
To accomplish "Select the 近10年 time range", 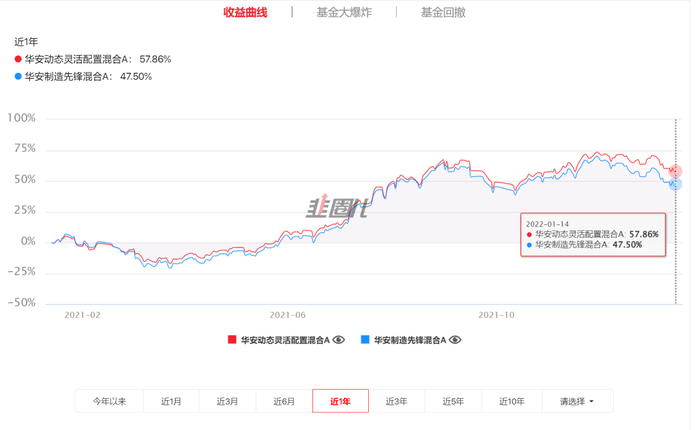I will [512, 401].
